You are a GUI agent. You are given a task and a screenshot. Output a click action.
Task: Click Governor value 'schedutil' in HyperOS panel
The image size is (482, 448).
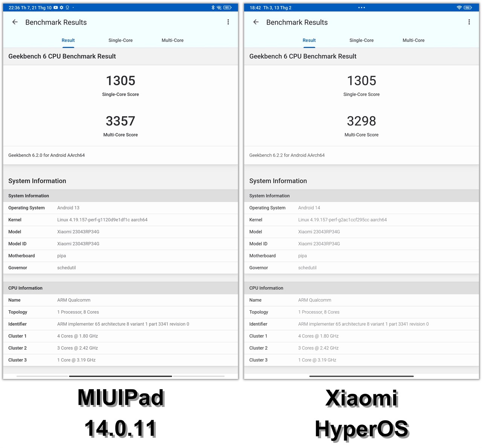307,268
